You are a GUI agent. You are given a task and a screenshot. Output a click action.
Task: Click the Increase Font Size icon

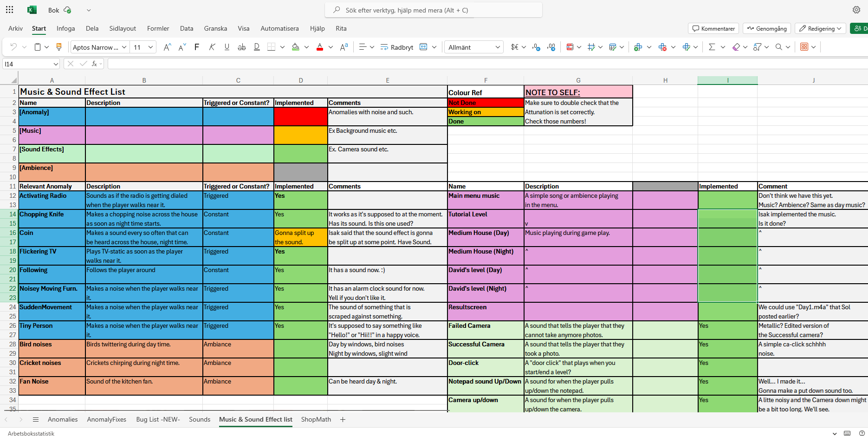pos(168,47)
